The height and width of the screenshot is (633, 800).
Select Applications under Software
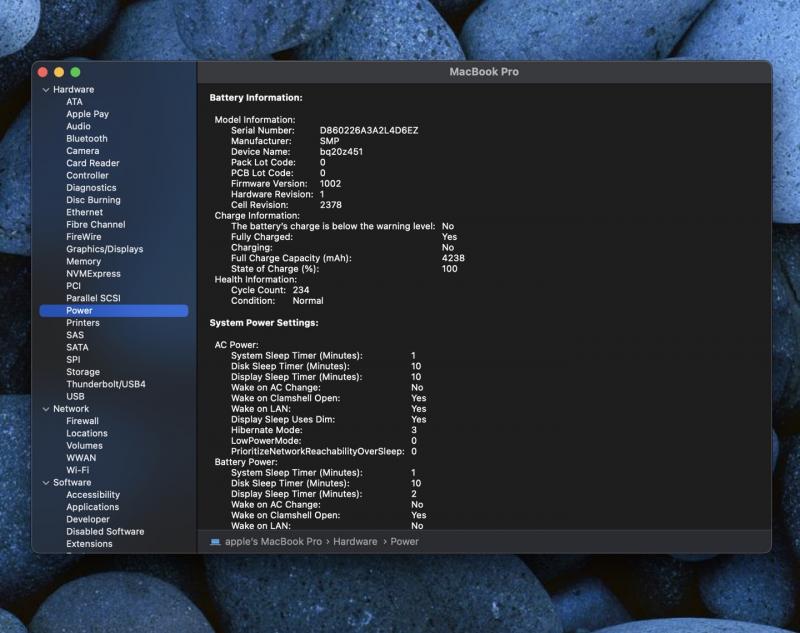pos(92,507)
